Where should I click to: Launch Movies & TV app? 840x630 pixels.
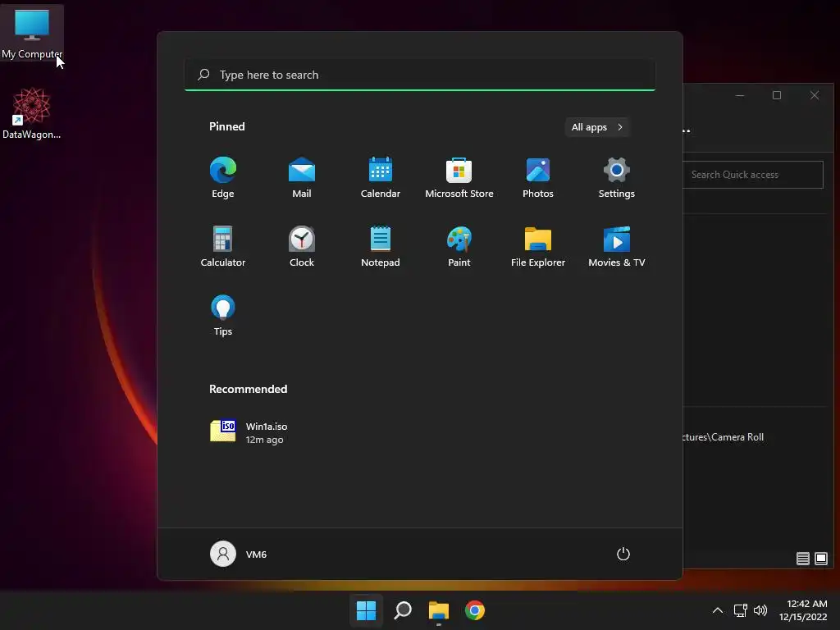click(617, 246)
